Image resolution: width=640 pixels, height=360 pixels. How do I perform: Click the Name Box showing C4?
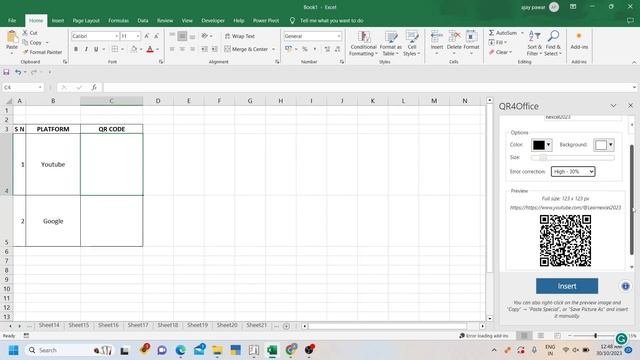coord(22,87)
